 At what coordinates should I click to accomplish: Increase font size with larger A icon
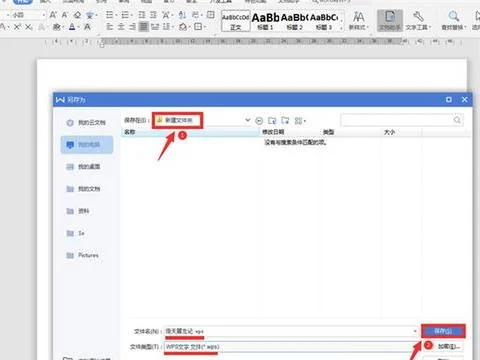click(53, 15)
